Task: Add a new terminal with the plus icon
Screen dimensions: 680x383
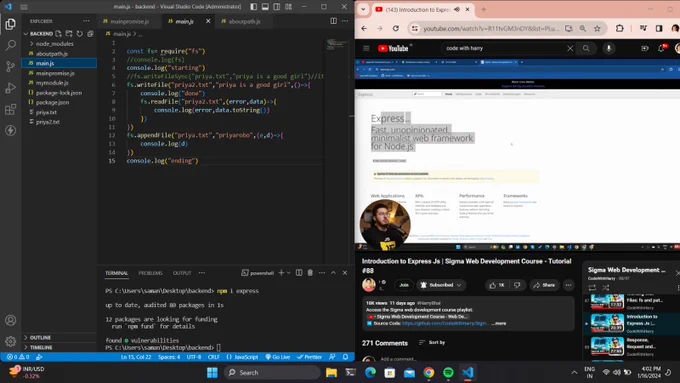Action: click(x=281, y=273)
